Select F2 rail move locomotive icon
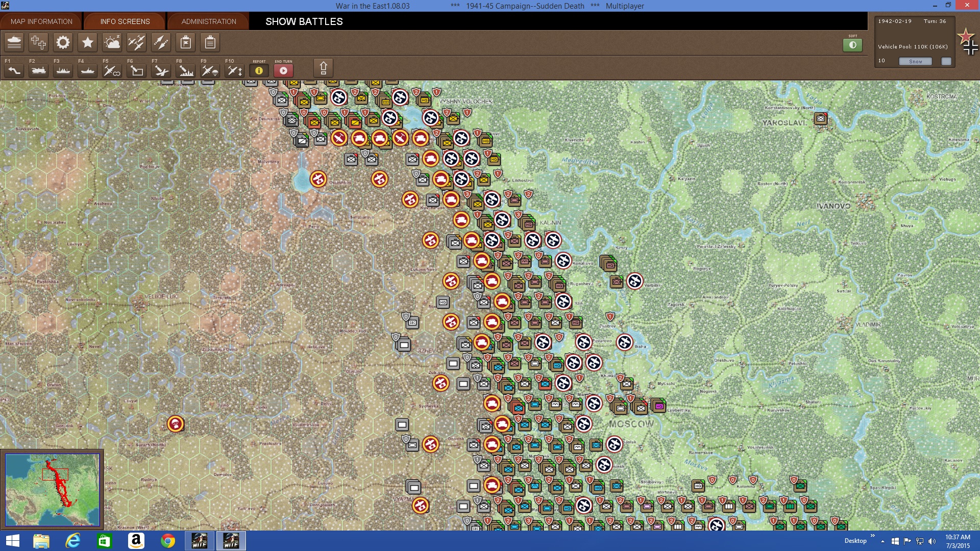980x551 pixels. tap(38, 71)
